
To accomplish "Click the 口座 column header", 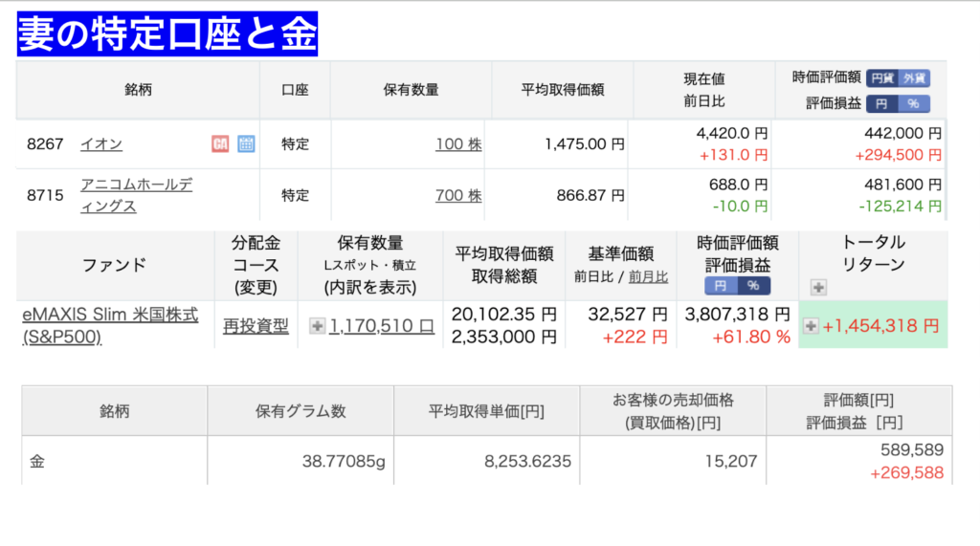I will [295, 90].
